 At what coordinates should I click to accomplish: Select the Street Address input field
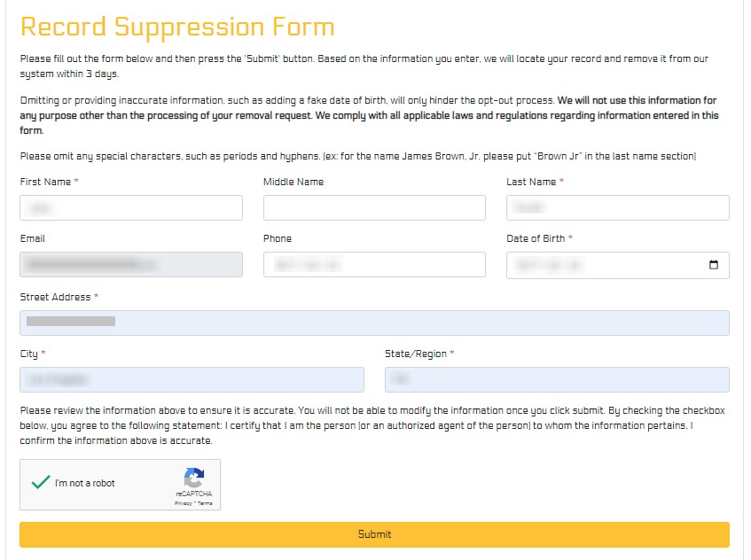tap(373, 322)
